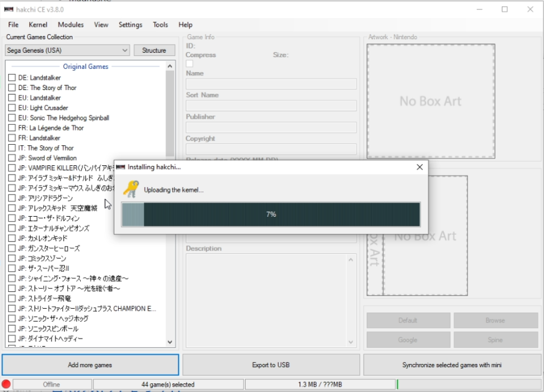Click the Browse artwork button
The image size is (544, 392).
tap(496, 321)
